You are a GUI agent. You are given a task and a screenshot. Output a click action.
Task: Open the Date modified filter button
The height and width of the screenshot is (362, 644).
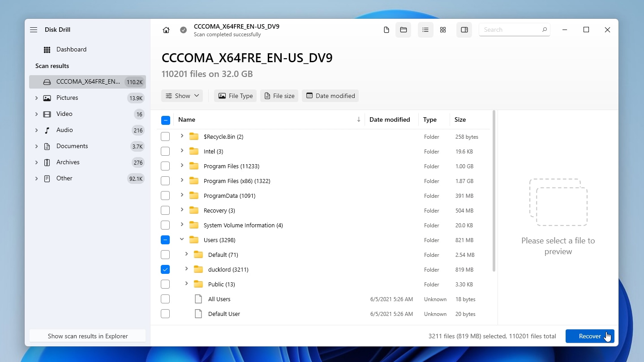[331, 96]
